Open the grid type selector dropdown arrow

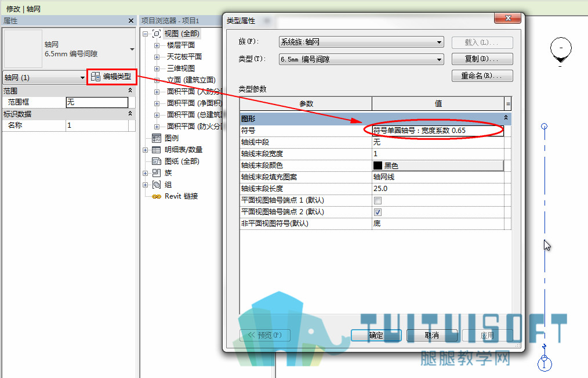132,49
